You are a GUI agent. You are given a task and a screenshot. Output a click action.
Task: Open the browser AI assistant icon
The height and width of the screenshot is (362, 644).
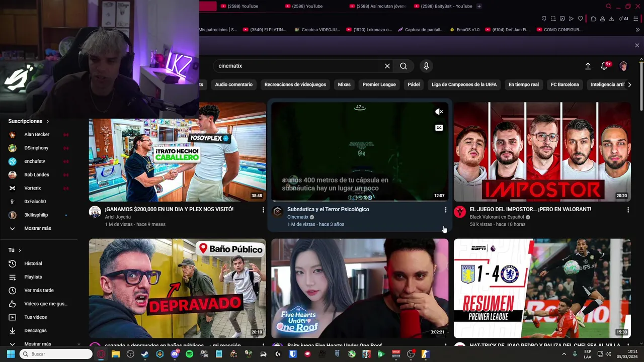(624, 19)
